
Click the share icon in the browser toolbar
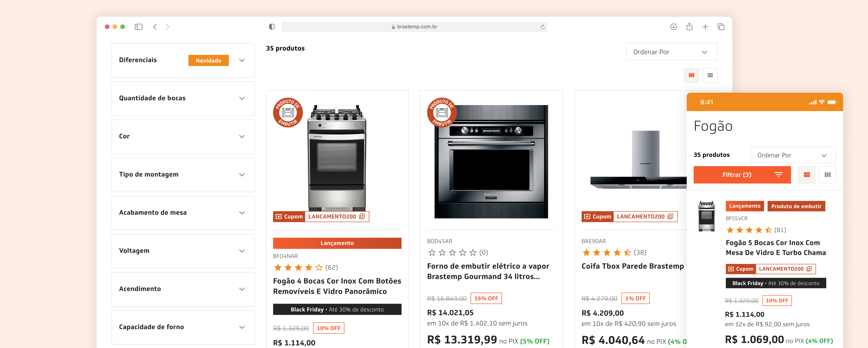[689, 27]
